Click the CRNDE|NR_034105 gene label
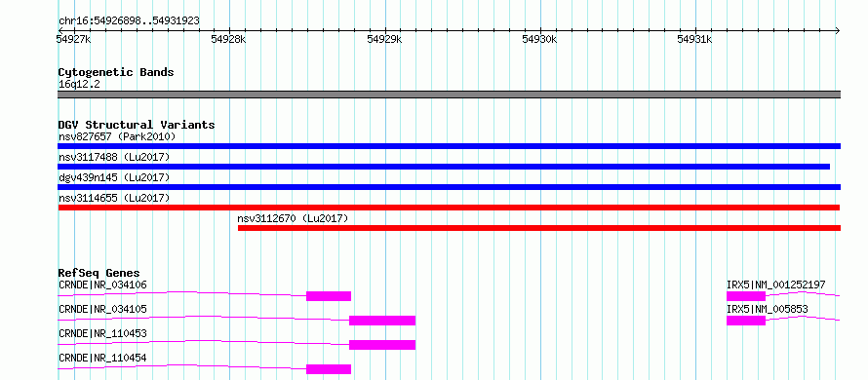The height and width of the screenshot is (380, 868). (102, 309)
